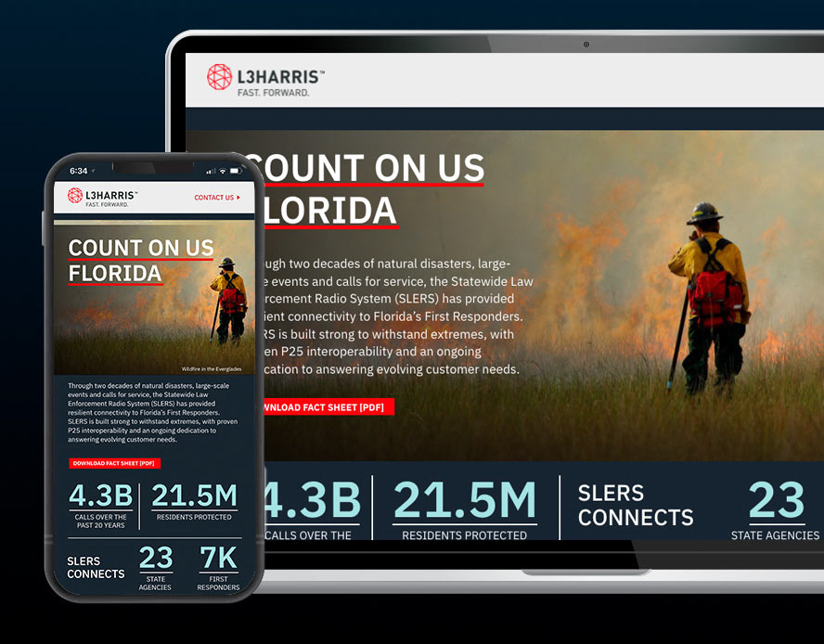
Task: Click the 23 state agencies stat on the laptop
Action: click(776, 510)
